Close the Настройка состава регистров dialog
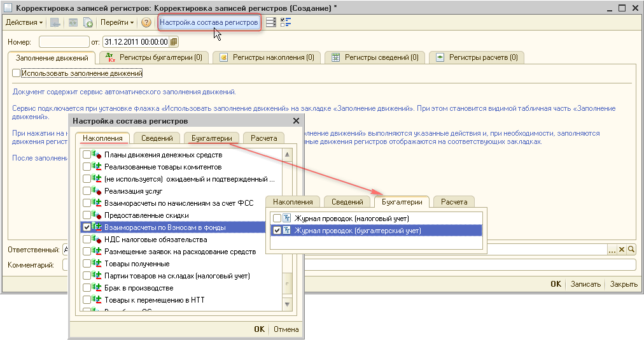644x344 pixels. point(295,120)
